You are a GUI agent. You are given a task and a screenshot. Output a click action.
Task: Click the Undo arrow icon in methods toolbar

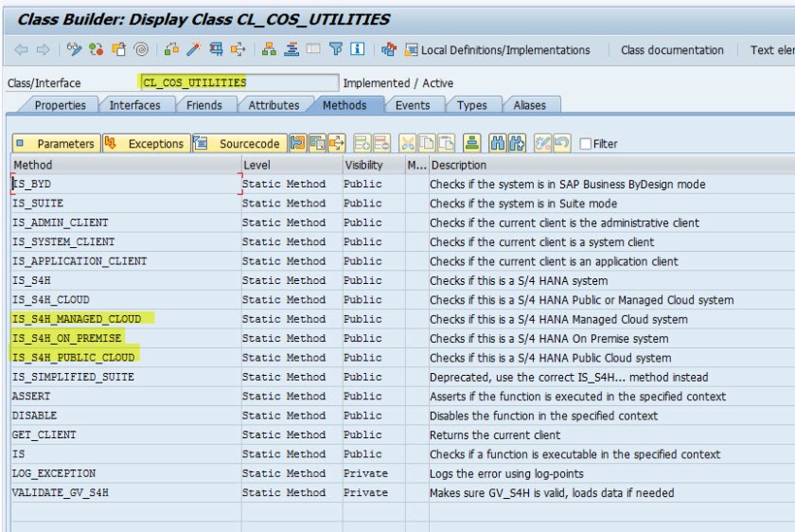click(x=562, y=144)
